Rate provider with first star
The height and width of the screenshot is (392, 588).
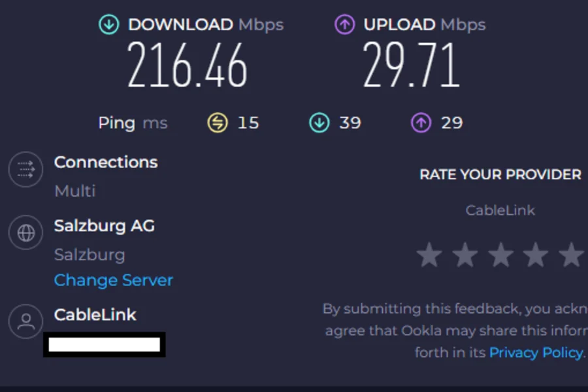click(429, 255)
